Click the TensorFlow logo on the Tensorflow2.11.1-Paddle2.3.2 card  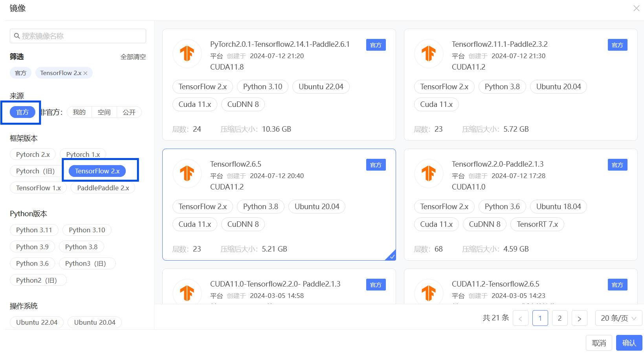pyautogui.click(x=429, y=53)
